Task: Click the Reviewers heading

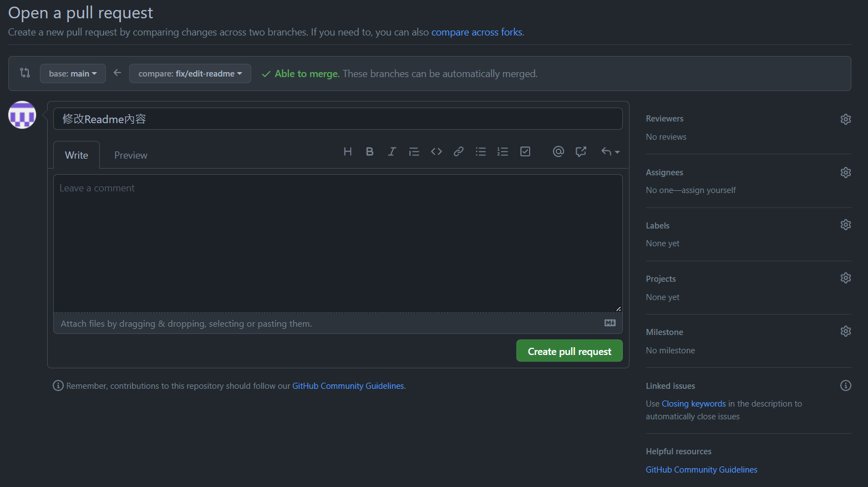Action: [664, 119]
